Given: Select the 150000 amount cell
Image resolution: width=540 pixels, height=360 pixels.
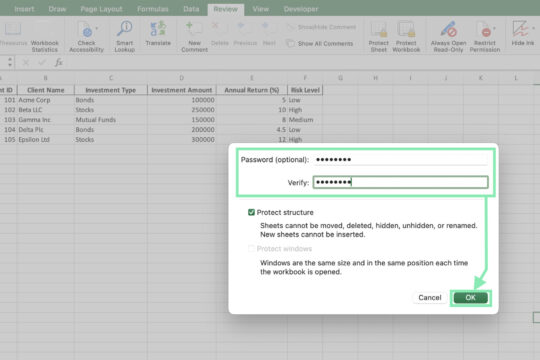Looking at the screenshot, I should coord(181,120).
